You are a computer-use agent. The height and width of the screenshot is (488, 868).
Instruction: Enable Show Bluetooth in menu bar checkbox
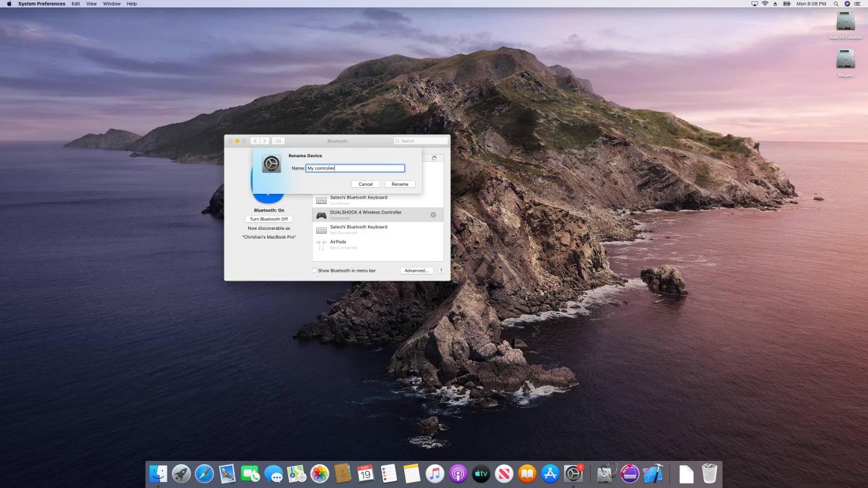pos(315,270)
